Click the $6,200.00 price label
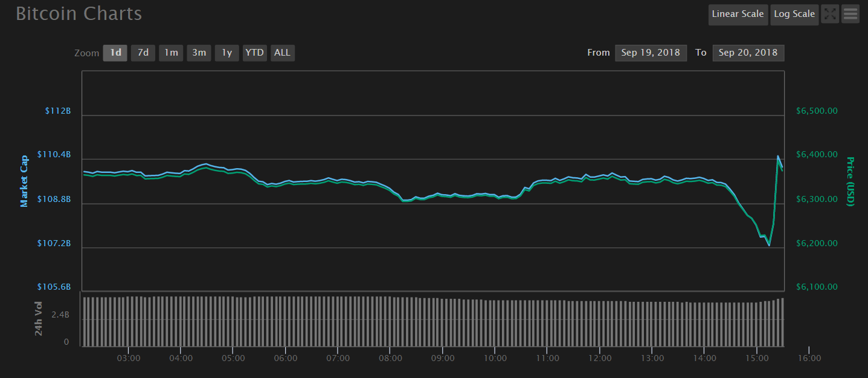This screenshot has height=378, width=868. point(817,243)
